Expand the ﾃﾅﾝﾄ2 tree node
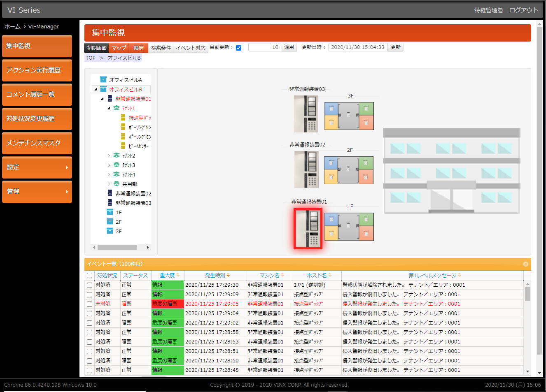Viewport: 546px width, 392px height. 109,155
